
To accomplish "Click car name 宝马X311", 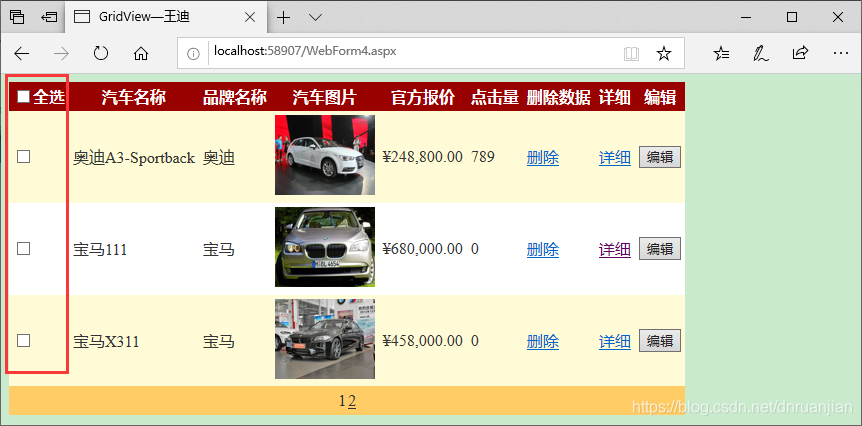I will (x=106, y=341).
